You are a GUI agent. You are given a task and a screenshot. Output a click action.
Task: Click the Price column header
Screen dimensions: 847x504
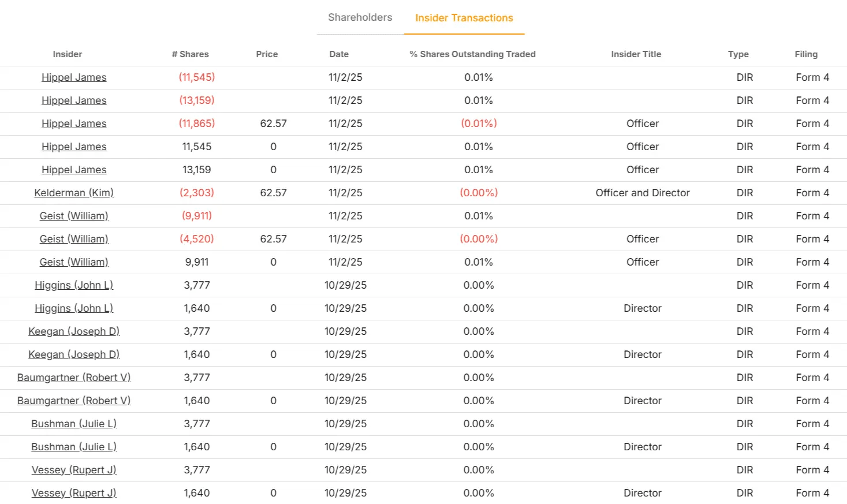click(x=266, y=54)
